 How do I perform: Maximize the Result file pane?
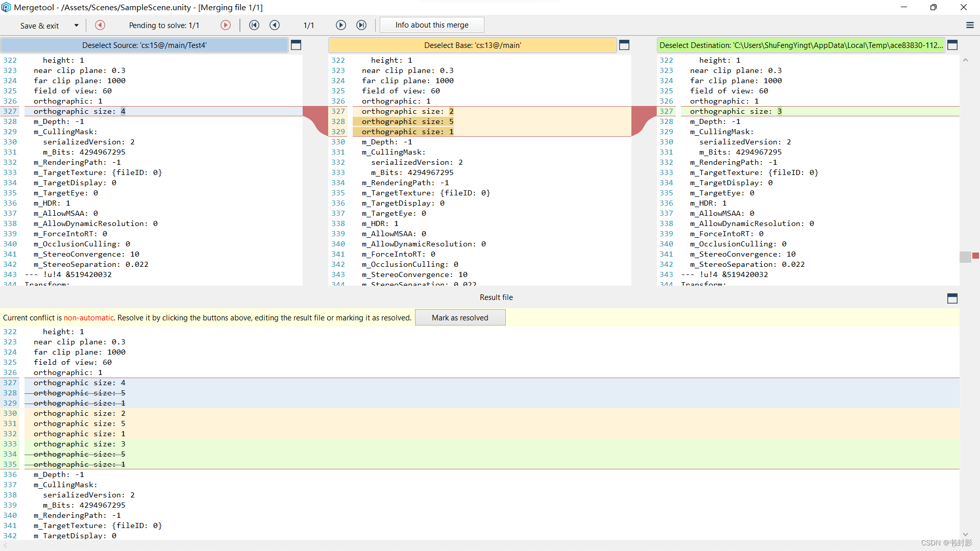(x=952, y=298)
